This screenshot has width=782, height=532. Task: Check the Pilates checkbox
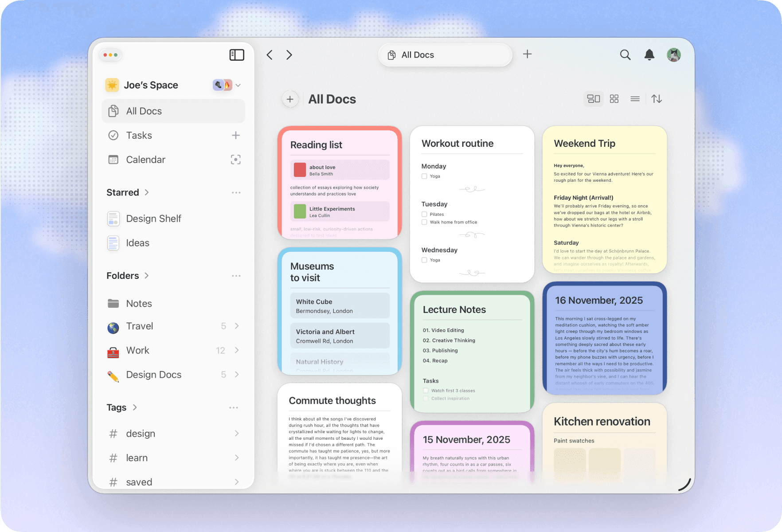point(424,215)
